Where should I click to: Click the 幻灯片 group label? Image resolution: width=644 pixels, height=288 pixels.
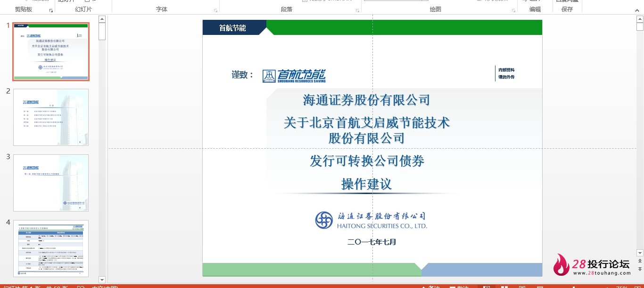pos(83,9)
